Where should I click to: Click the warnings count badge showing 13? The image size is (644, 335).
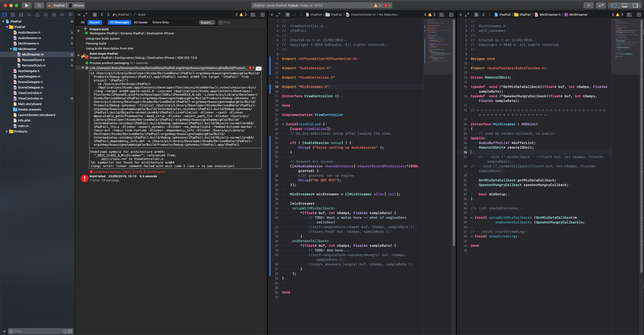[x=378, y=5]
